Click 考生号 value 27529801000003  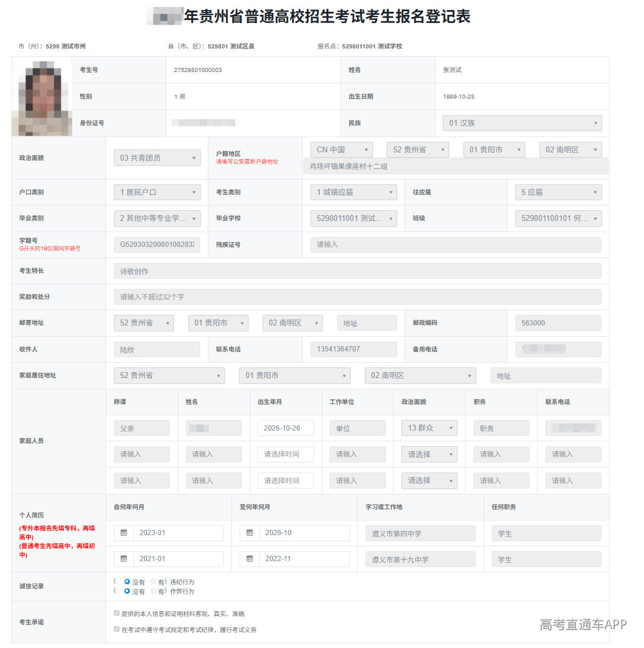[x=198, y=70]
